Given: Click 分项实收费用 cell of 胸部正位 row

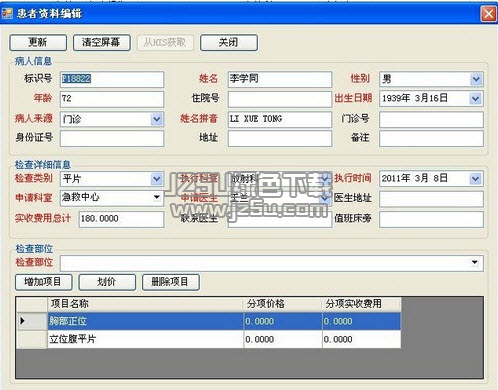Looking at the screenshot, I should pos(362,321).
